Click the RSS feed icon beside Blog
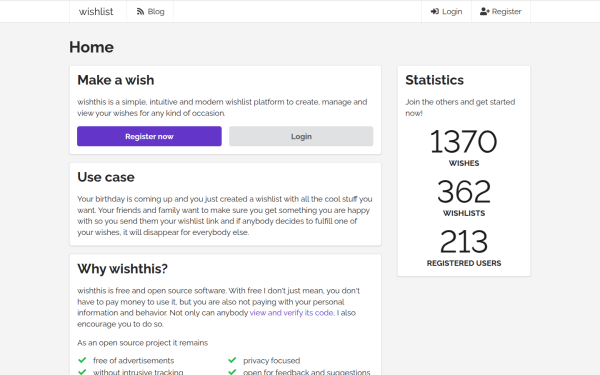 (x=140, y=11)
